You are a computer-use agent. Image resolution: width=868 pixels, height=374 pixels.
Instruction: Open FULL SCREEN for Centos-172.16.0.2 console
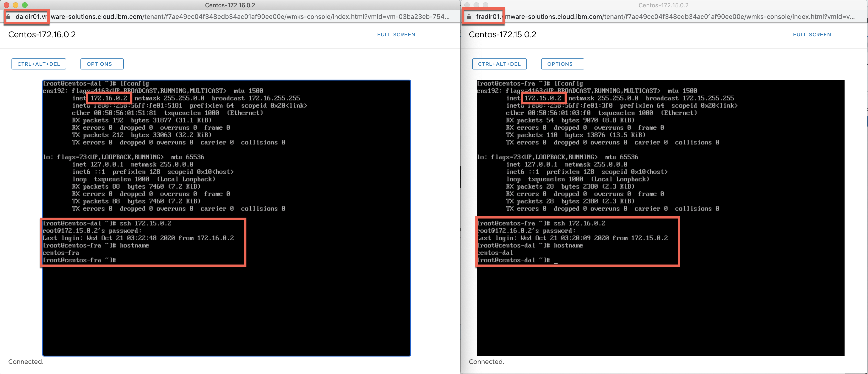click(396, 35)
